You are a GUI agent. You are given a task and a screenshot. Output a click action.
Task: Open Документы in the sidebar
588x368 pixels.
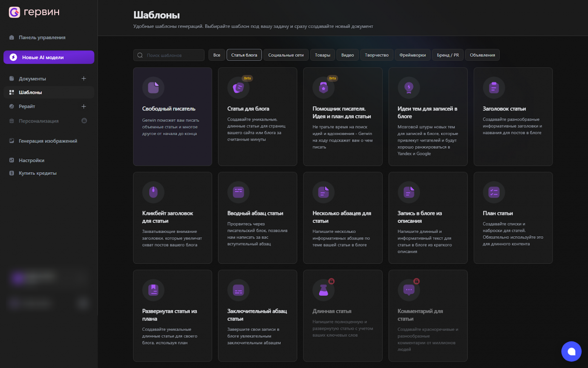click(32, 79)
